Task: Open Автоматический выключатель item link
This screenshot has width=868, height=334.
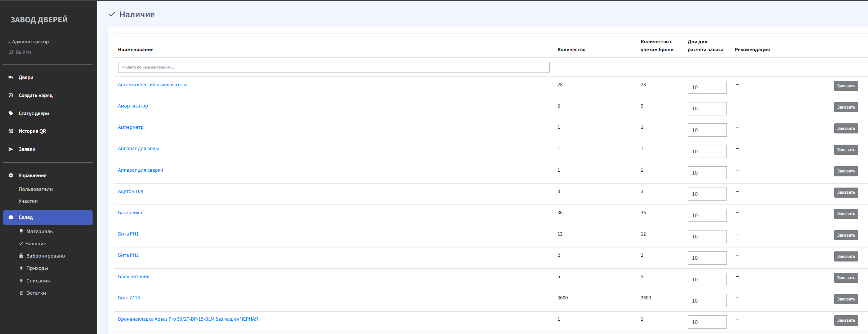Action: tap(153, 84)
